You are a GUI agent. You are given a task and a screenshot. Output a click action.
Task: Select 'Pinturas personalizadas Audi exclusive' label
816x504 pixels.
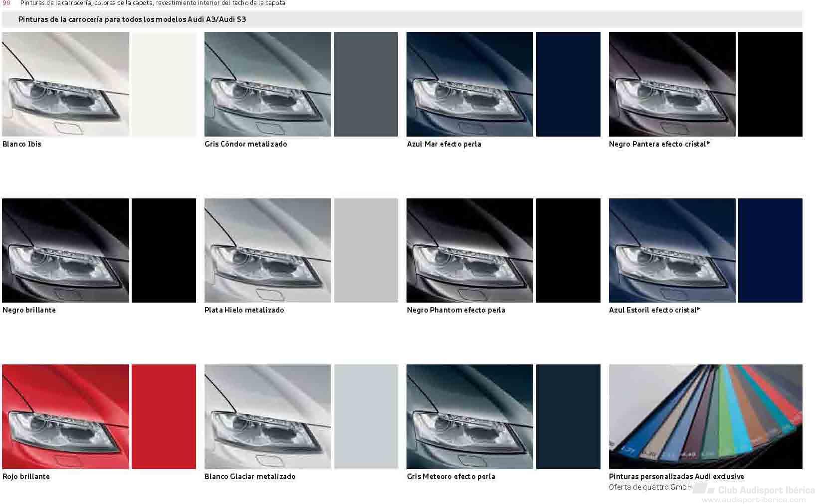click(676, 477)
